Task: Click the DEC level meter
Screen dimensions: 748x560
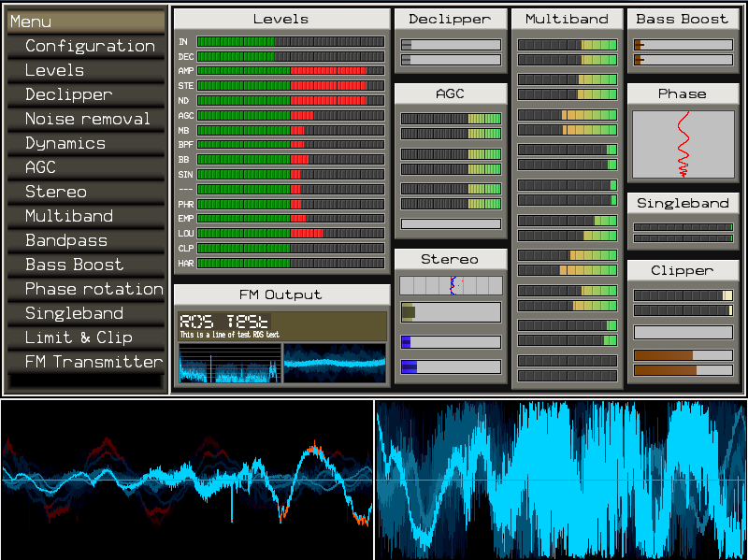Action: click(x=291, y=57)
